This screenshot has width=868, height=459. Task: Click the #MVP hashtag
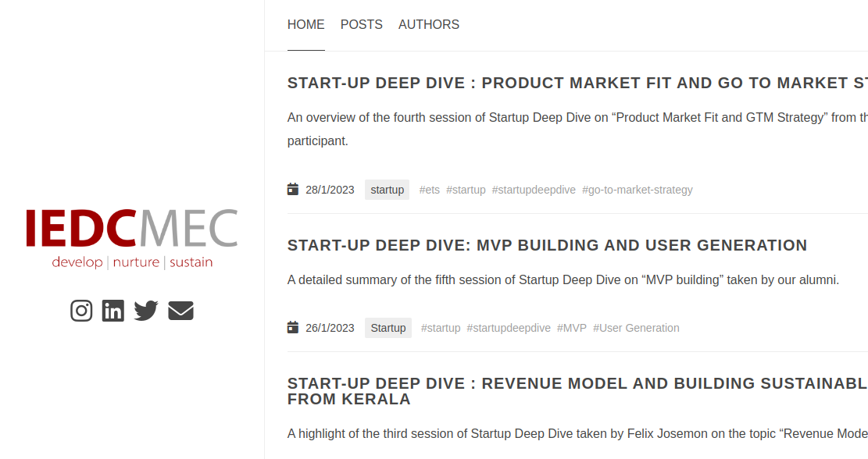point(571,327)
